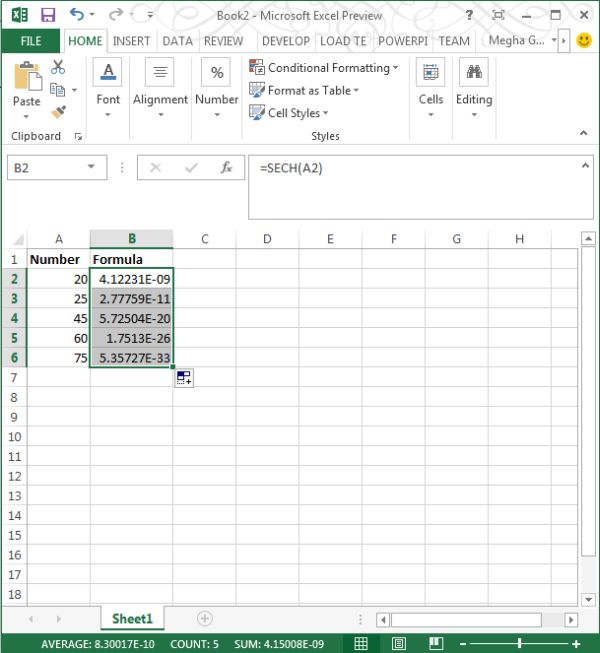Switch to Page Layout view
The width and height of the screenshot is (600, 653).
coord(398,644)
